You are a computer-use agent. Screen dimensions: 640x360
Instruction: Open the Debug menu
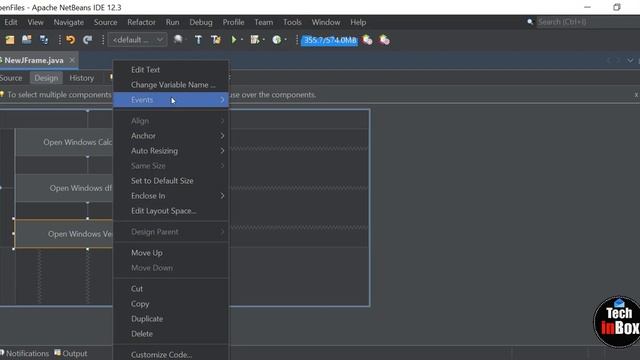coord(201,22)
